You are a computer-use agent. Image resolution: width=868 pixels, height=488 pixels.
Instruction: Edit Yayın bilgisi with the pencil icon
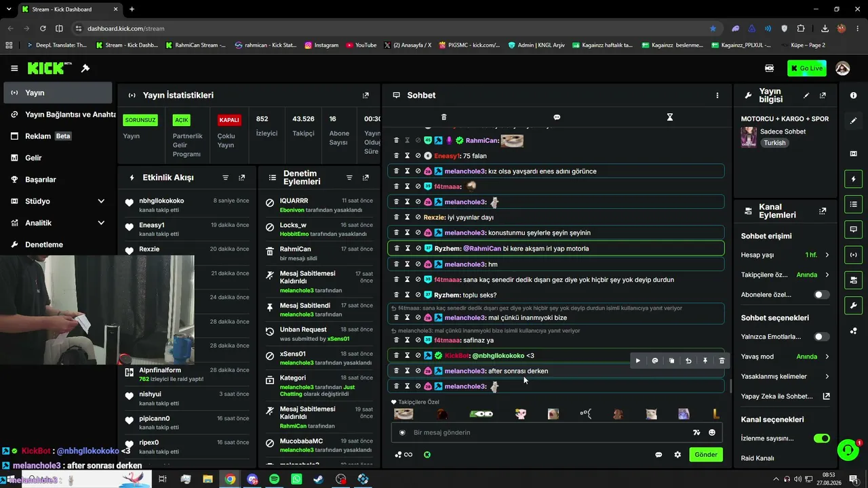click(x=806, y=96)
